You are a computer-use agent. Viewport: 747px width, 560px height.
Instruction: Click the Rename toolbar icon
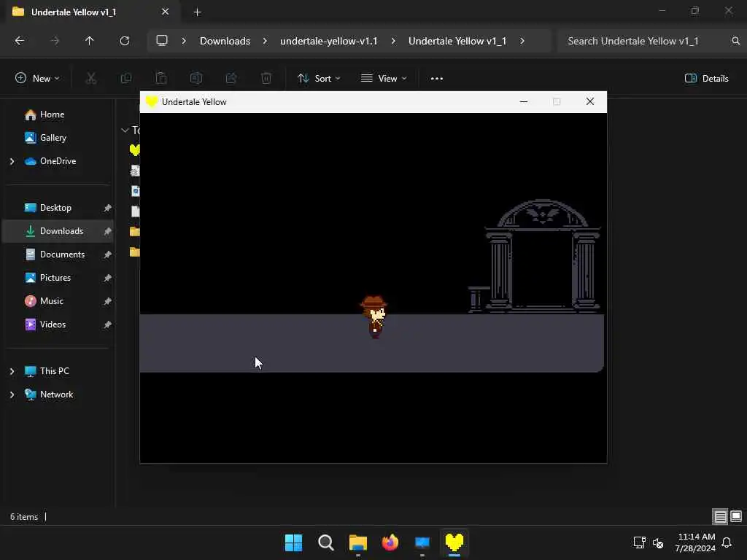196,78
